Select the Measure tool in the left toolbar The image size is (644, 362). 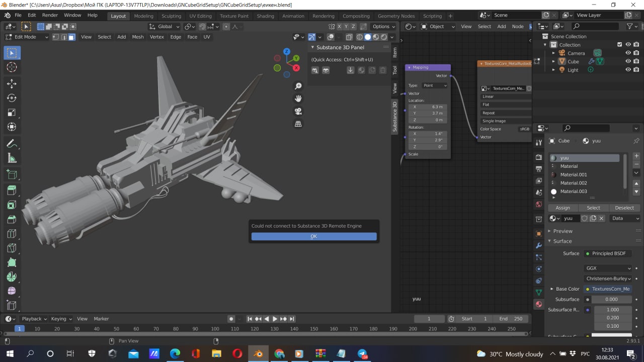[12, 158]
